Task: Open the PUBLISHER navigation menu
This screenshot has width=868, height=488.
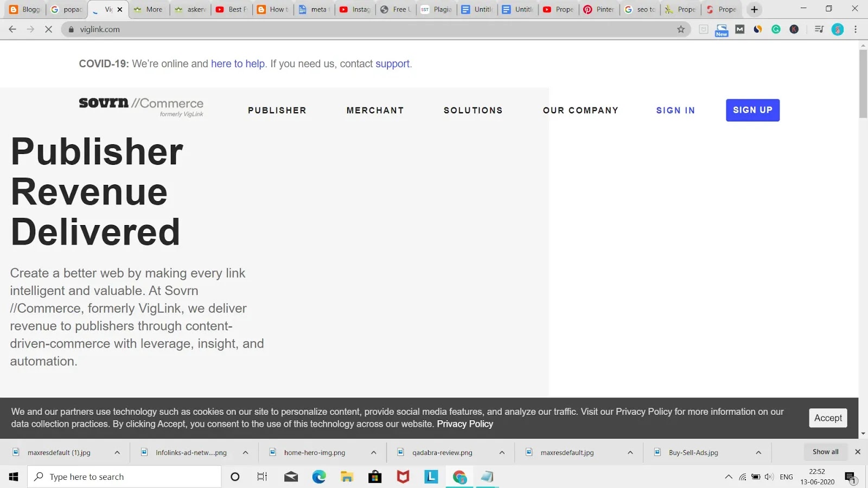Action: 277,110
